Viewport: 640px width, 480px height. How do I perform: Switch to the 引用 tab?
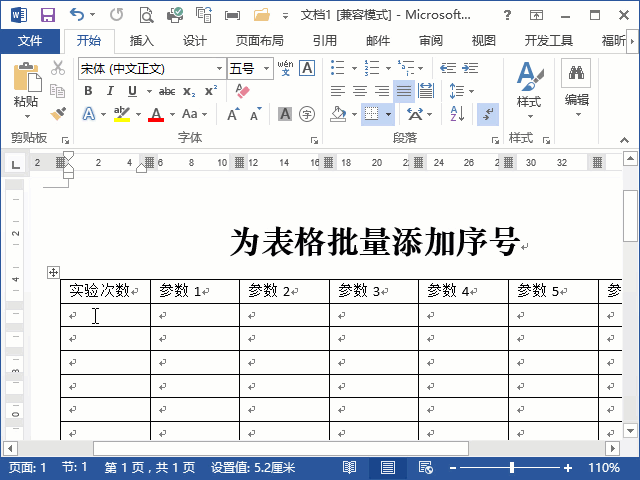click(325, 40)
